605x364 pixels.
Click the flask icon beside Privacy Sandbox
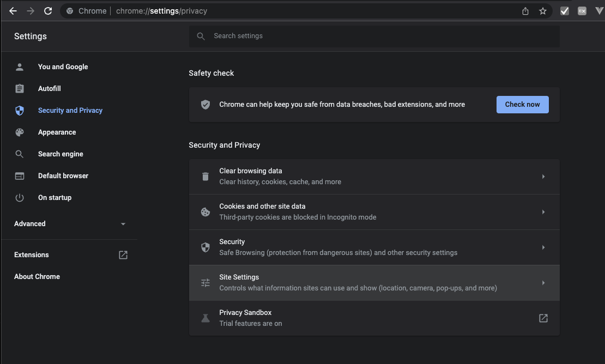[x=205, y=318]
